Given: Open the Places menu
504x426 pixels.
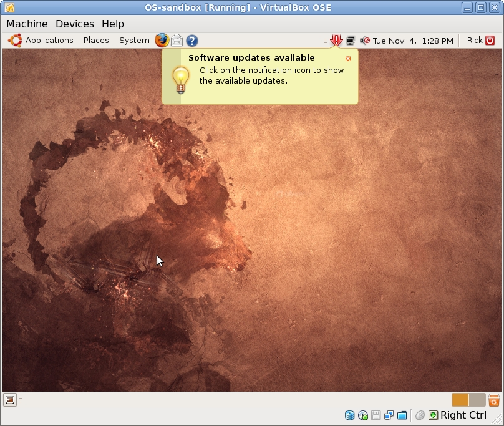Looking at the screenshot, I should 96,41.
